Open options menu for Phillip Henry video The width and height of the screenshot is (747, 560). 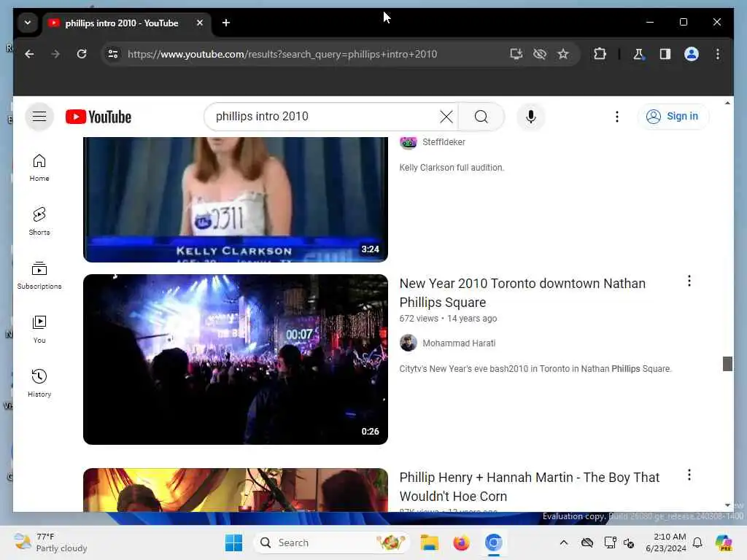click(689, 475)
